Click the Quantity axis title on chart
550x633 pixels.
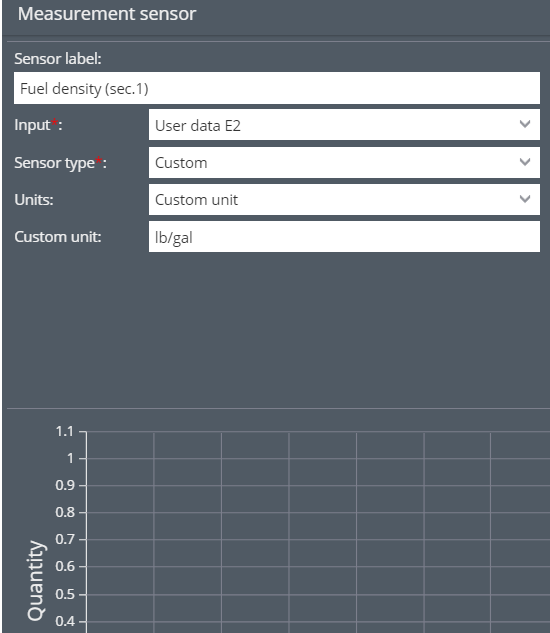click(36, 581)
